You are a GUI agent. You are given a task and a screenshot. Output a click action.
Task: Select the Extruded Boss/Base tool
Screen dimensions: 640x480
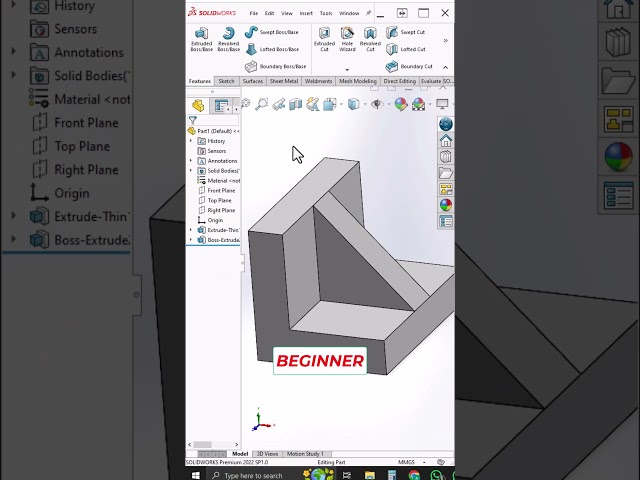[x=202, y=39]
